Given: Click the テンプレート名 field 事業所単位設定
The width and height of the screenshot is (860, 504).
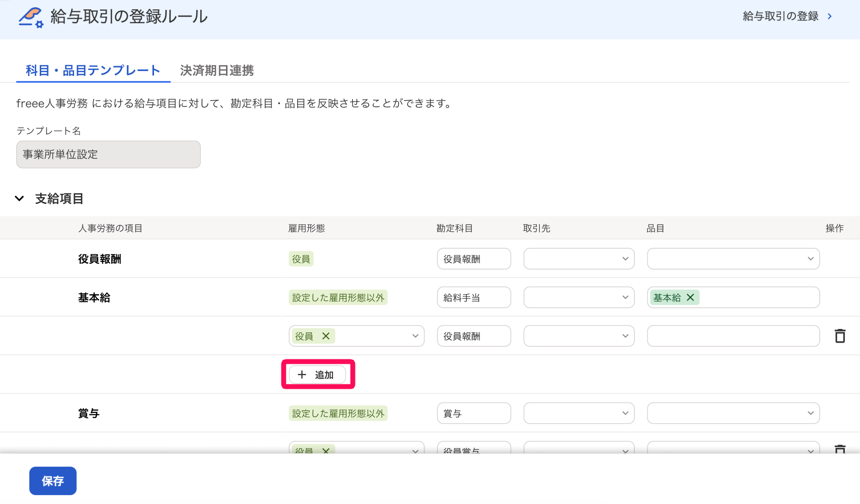Looking at the screenshot, I should pyautogui.click(x=108, y=154).
